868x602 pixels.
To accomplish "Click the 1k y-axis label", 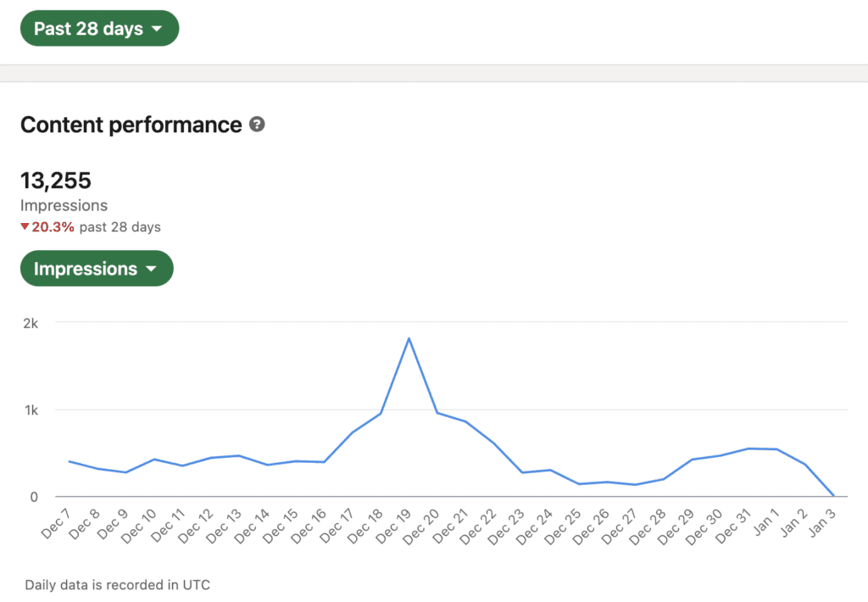I will coord(31,410).
